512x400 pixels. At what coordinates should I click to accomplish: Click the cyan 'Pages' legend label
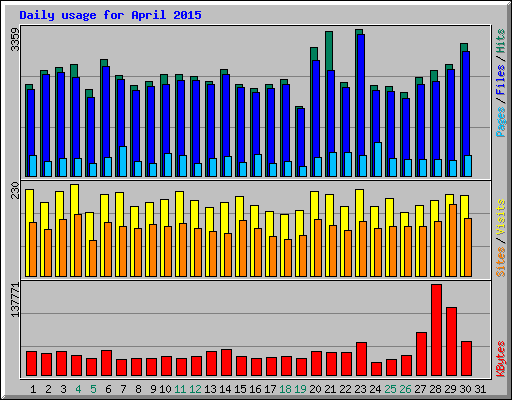(500, 122)
